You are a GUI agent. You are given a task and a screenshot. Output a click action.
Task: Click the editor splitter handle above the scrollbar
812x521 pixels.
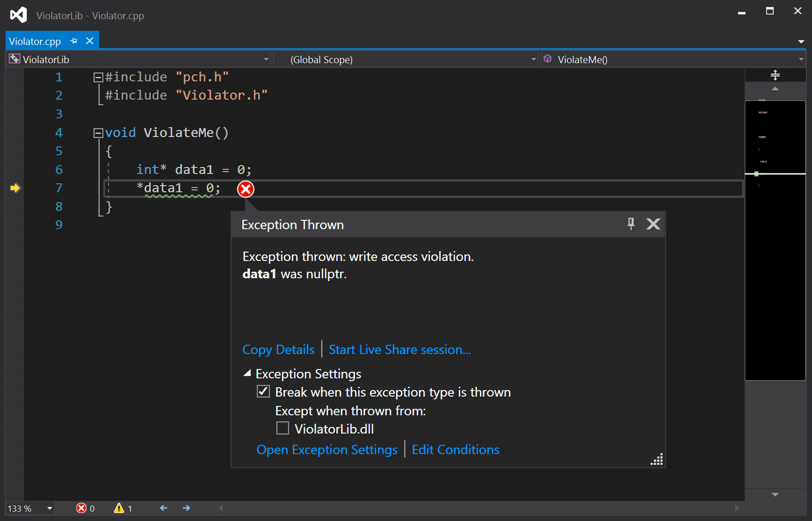tap(775, 75)
